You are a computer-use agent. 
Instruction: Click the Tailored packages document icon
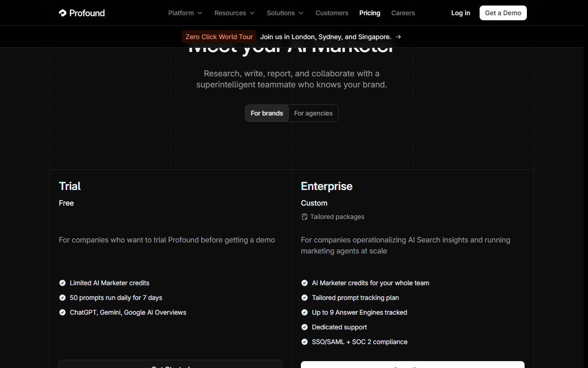(x=304, y=217)
